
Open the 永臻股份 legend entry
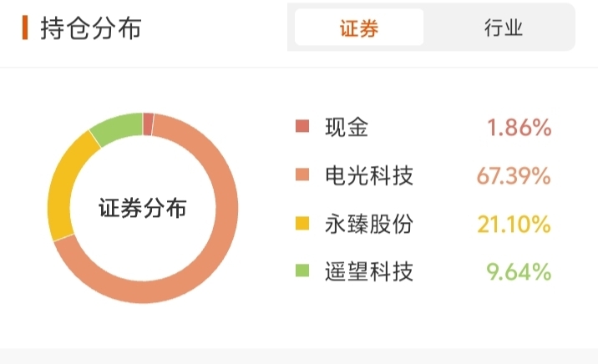coord(368,224)
